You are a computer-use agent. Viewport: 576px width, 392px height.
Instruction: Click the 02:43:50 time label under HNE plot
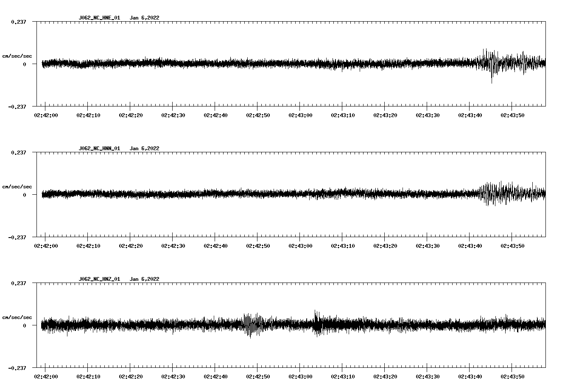pyautogui.click(x=512, y=115)
